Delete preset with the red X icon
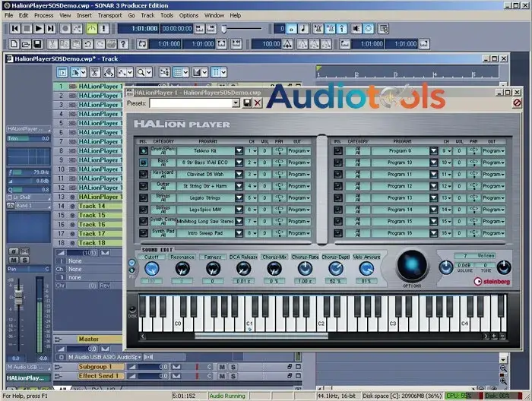Image resolution: width=532 pixels, height=401 pixels. click(258, 103)
